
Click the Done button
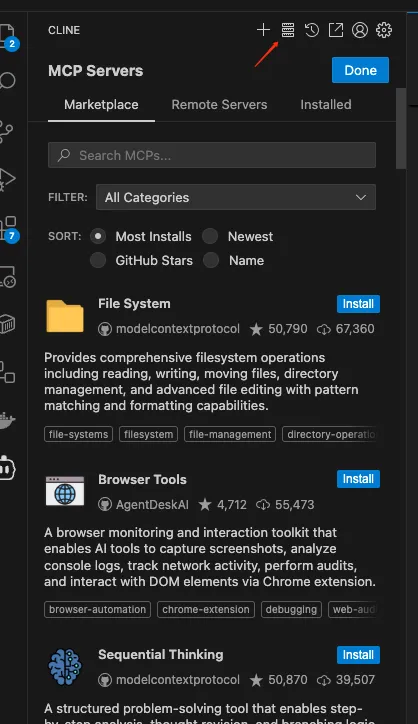pos(360,70)
